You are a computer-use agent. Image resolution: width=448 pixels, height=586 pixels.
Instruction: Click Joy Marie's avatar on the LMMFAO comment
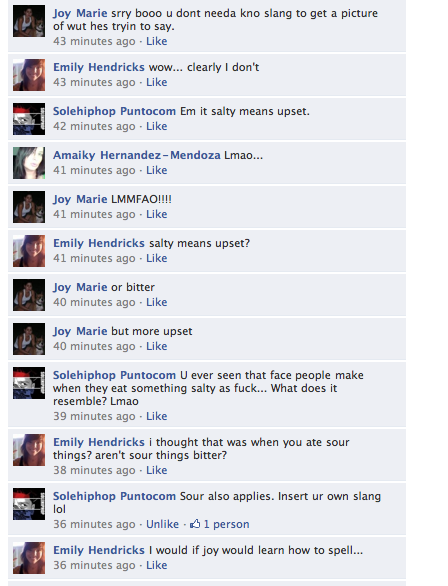pos(29,207)
